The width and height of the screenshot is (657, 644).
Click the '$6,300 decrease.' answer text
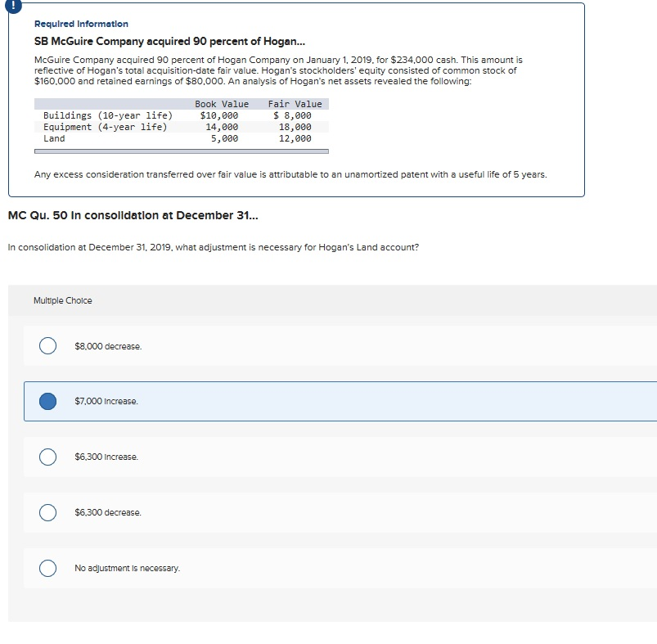click(x=108, y=512)
